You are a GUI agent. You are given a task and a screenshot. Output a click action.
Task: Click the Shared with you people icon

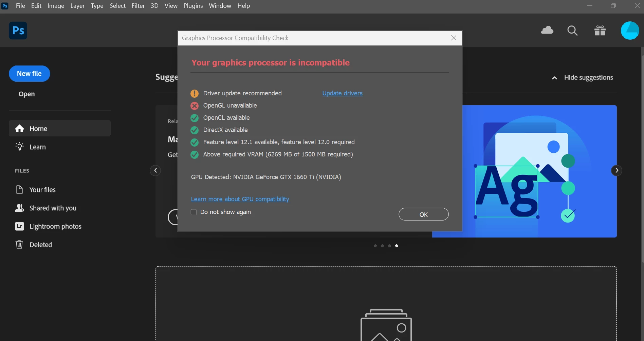[19, 208]
